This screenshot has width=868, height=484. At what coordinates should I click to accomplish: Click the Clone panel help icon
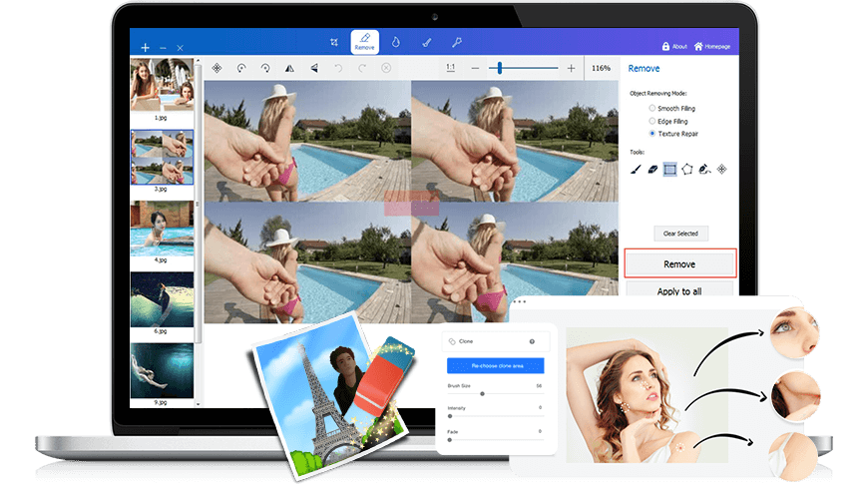[532, 341]
